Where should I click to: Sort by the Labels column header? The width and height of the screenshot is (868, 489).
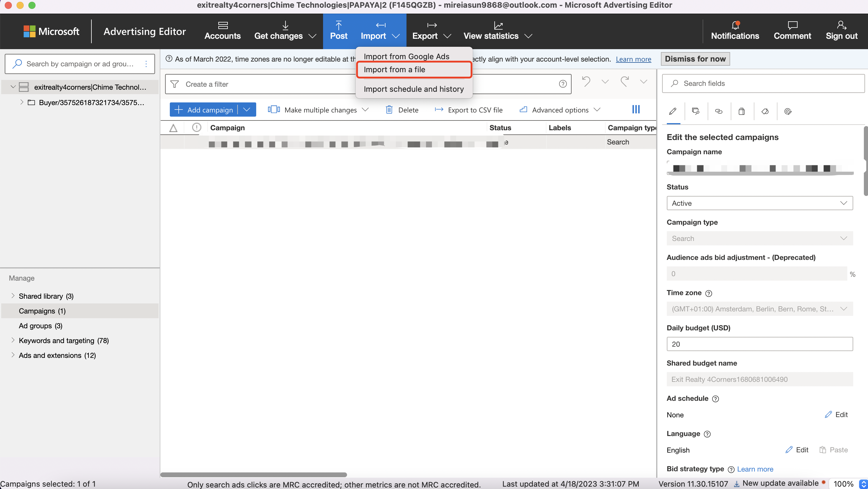559,128
